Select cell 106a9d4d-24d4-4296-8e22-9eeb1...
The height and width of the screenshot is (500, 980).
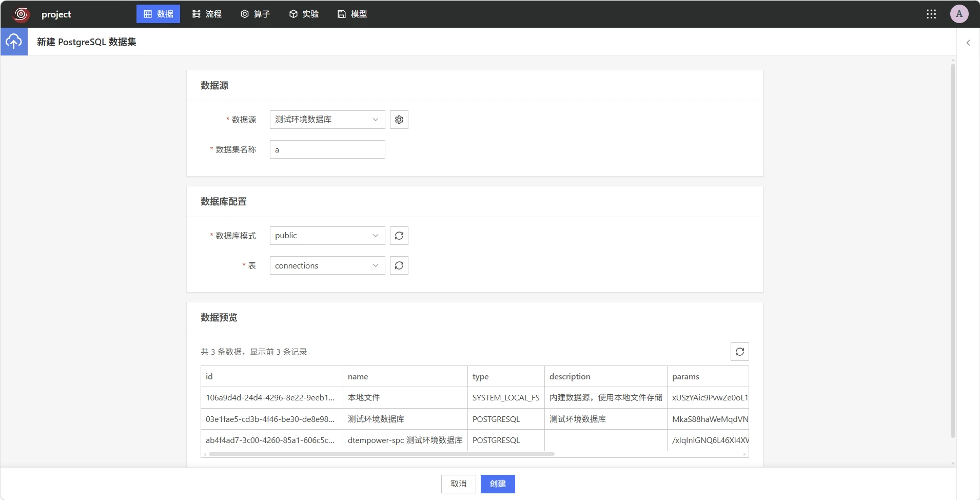(272, 398)
